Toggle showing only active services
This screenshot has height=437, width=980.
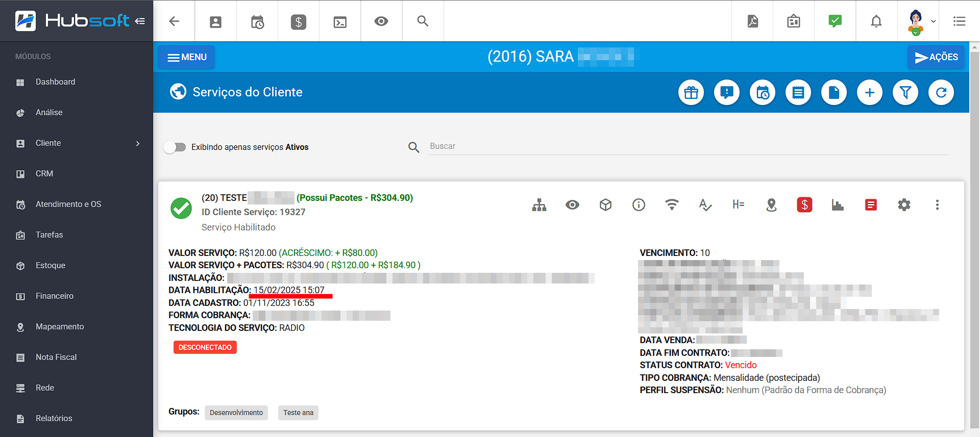[x=175, y=147]
